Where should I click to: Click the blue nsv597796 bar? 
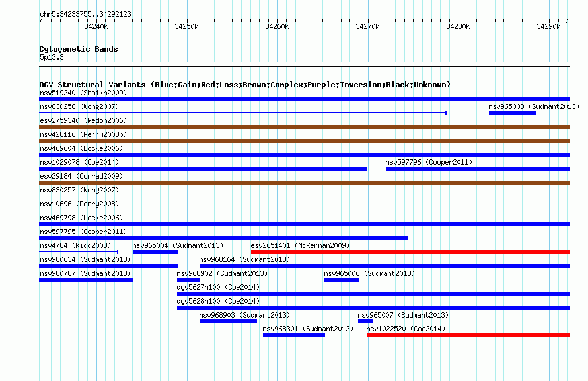pos(478,169)
